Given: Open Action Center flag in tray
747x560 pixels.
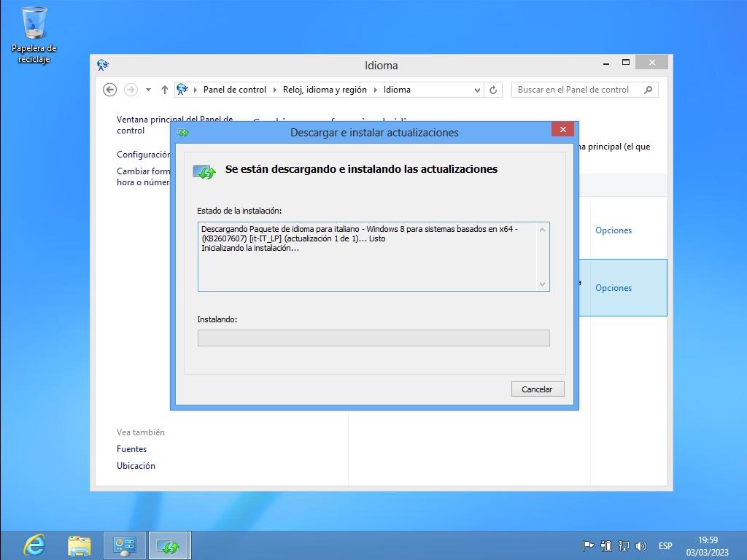Looking at the screenshot, I should 588,545.
